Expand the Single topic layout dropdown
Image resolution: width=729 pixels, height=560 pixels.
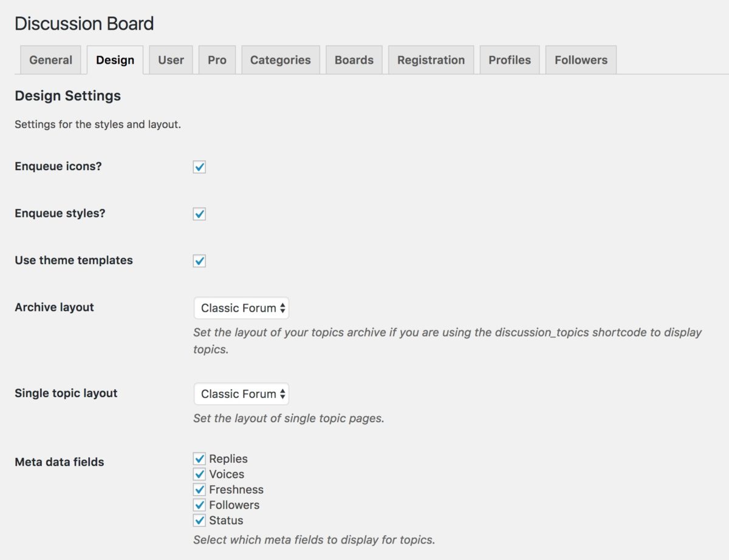click(241, 394)
